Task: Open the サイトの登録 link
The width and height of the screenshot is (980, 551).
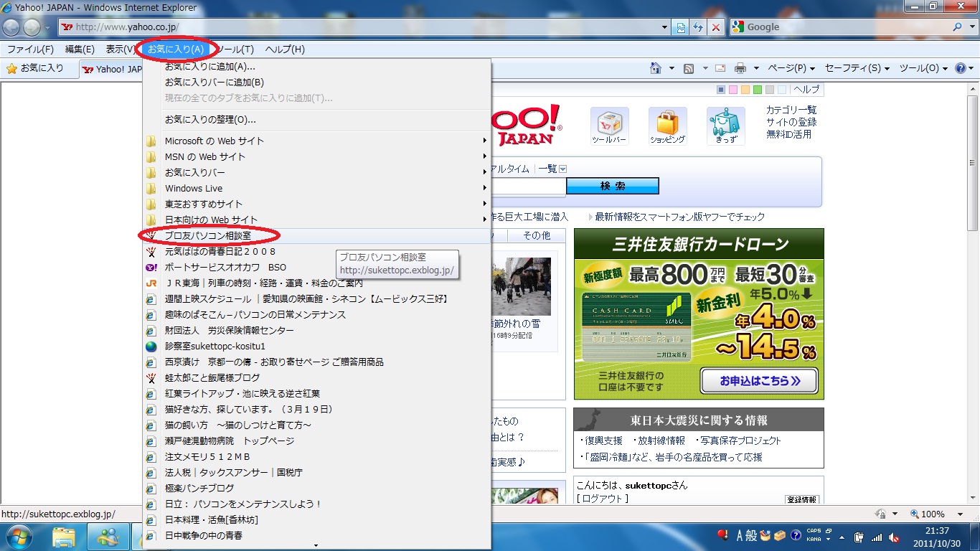Action: click(791, 122)
